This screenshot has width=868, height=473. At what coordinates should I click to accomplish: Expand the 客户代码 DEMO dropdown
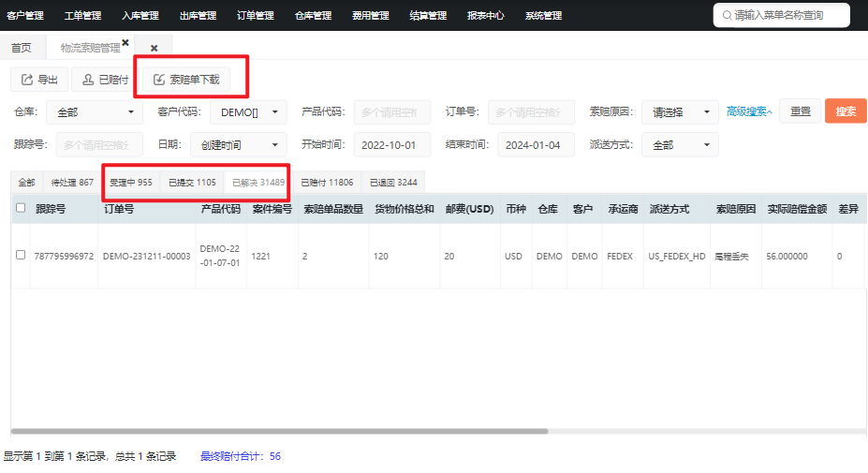point(248,112)
